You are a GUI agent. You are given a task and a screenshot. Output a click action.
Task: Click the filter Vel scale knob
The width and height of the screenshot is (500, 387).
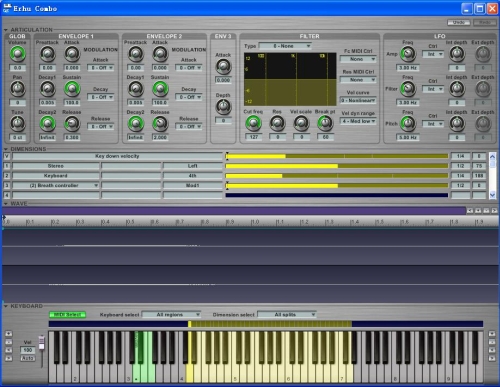[x=301, y=123]
